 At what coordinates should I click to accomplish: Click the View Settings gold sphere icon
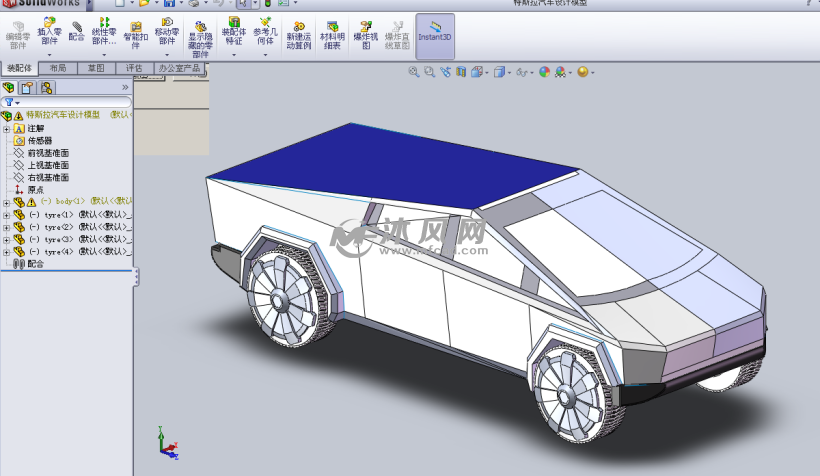583,72
